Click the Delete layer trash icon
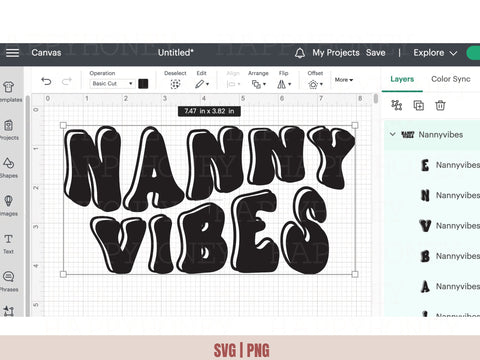480x360 pixels. click(x=440, y=105)
